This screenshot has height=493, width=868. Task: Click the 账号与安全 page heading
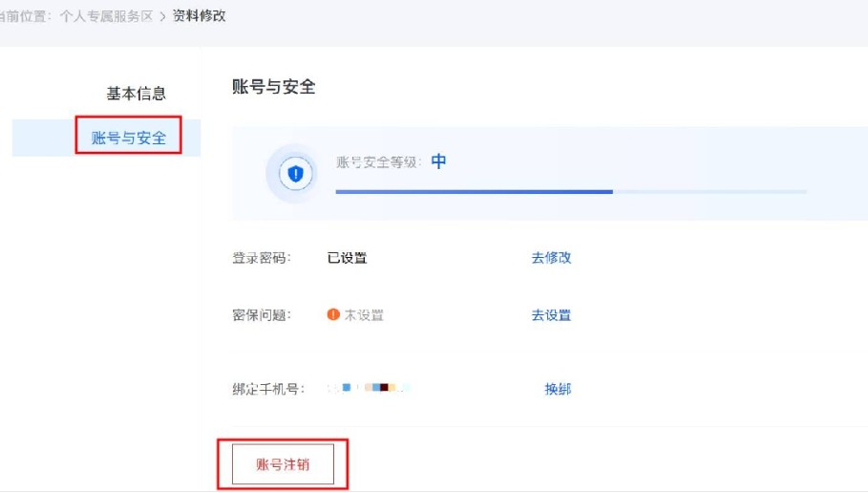(273, 87)
